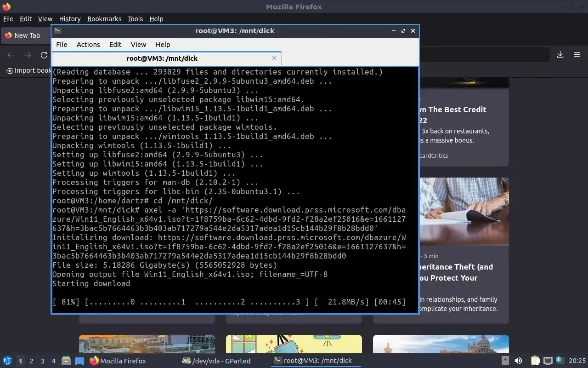Click the show desktop icon in taskbar
588x368 pixels.
[79, 361]
